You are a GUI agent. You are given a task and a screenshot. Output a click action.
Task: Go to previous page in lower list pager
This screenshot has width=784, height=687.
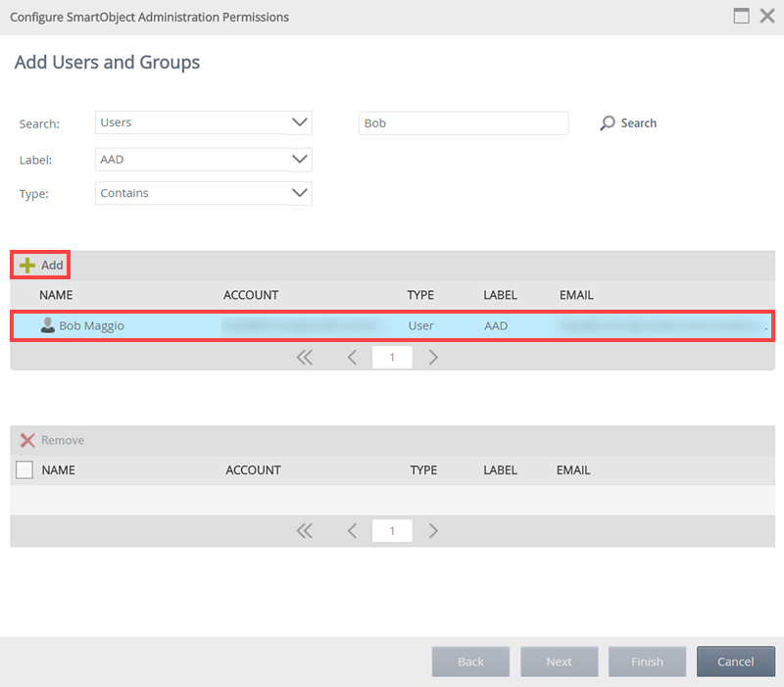(x=352, y=531)
